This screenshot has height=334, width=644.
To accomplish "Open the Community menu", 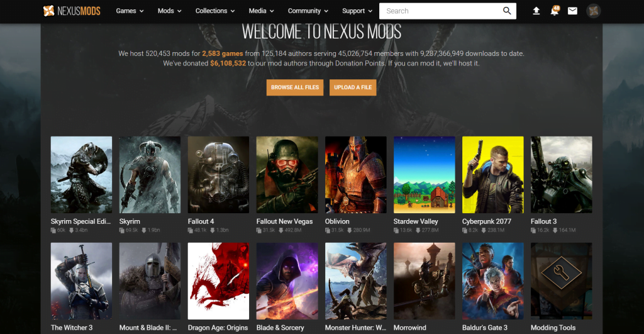I will [x=308, y=11].
